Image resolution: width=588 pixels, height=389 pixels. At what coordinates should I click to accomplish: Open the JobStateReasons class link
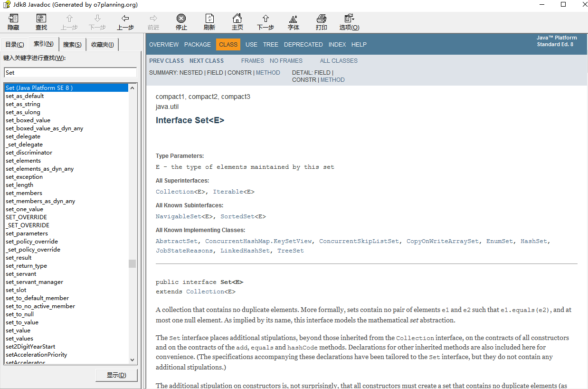click(x=184, y=251)
